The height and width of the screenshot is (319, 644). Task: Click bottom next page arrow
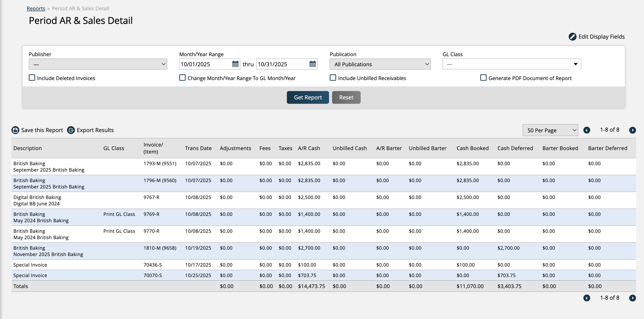pyautogui.click(x=633, y=298)
